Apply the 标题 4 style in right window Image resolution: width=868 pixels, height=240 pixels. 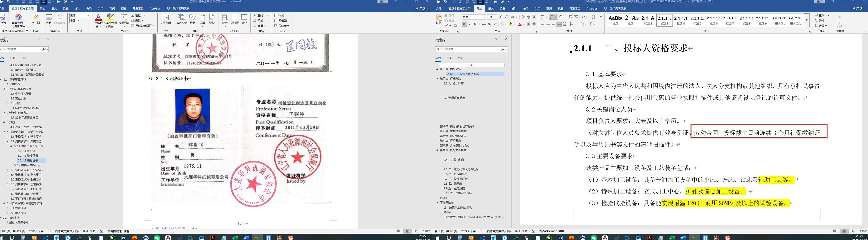click(x=681, y=20)
